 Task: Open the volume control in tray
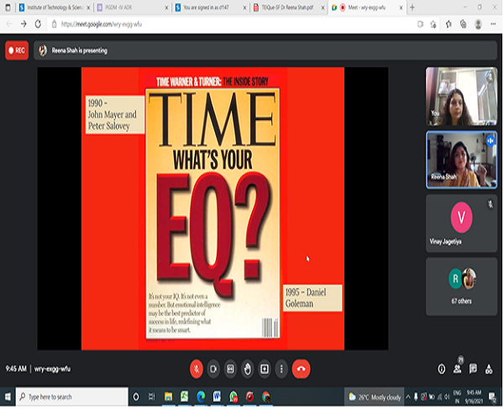(x=447, y=397)
